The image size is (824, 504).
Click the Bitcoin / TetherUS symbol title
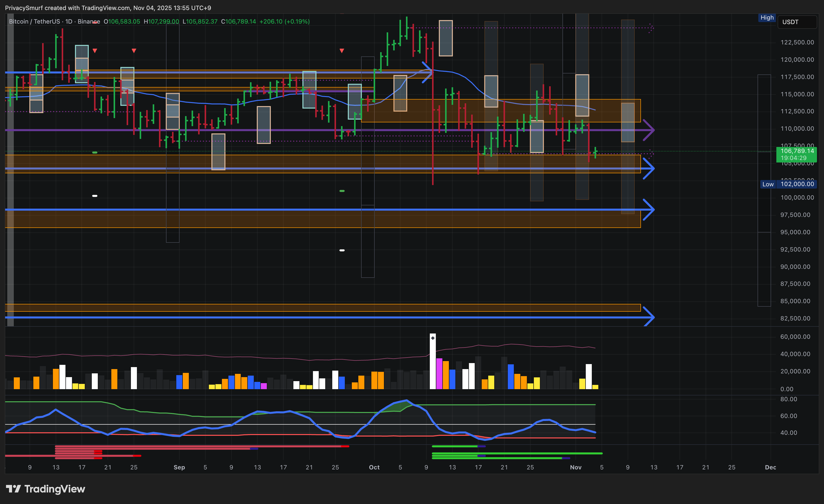coord(34,21)
